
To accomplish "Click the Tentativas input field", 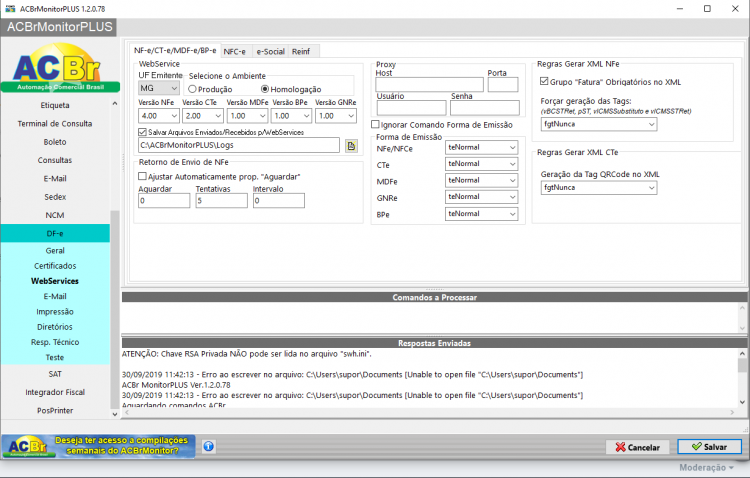I will point(221,200).
